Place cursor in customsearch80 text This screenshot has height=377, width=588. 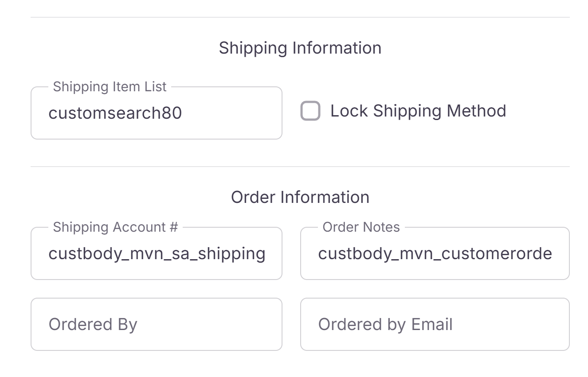tap(115, 113)
